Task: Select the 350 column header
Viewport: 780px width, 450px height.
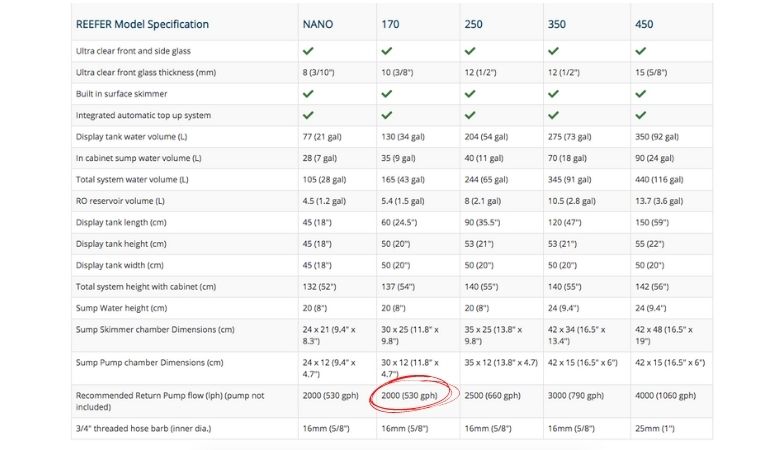Action: (557, 24)
